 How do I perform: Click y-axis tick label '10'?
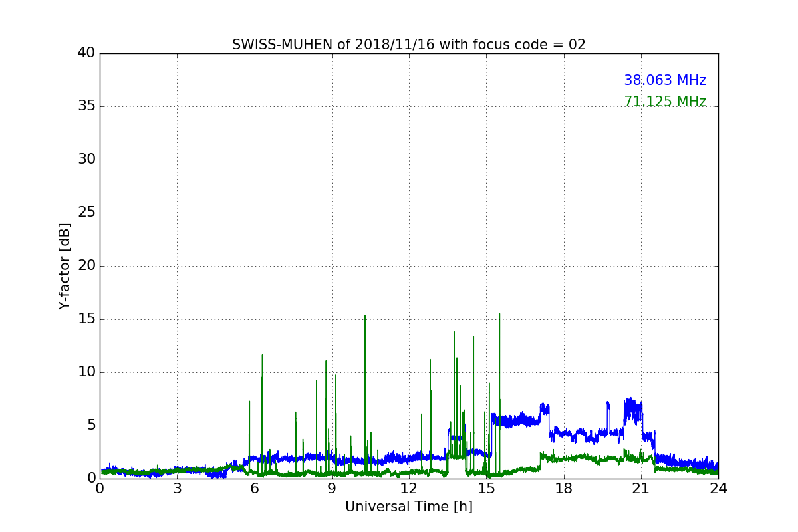tap(86, 372)
